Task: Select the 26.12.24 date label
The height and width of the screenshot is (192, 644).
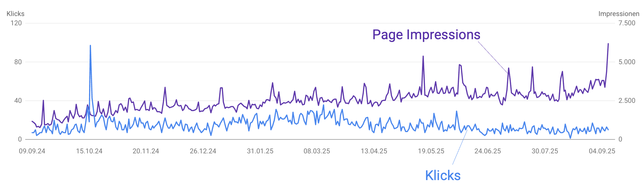Action: click(x=203, y=151)
